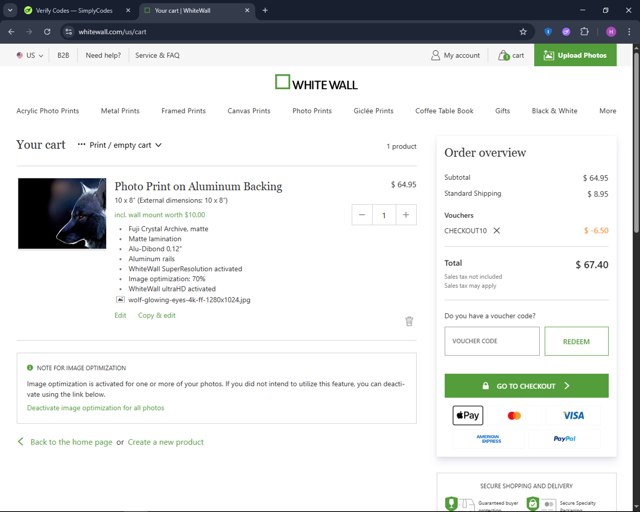The height and width of the screenshot is (512, 640).
Task: Click the Mastercard payment icon
Action: point(514,416)
